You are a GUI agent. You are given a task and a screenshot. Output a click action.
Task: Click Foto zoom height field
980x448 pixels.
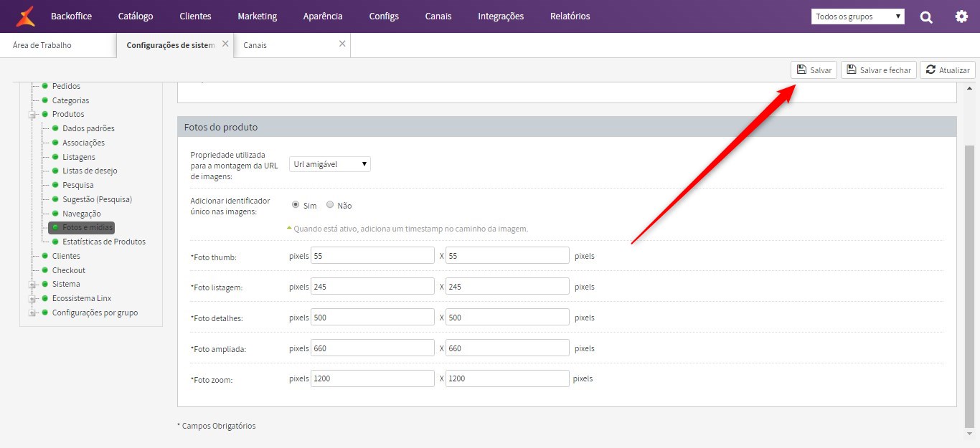click(507, 378)
